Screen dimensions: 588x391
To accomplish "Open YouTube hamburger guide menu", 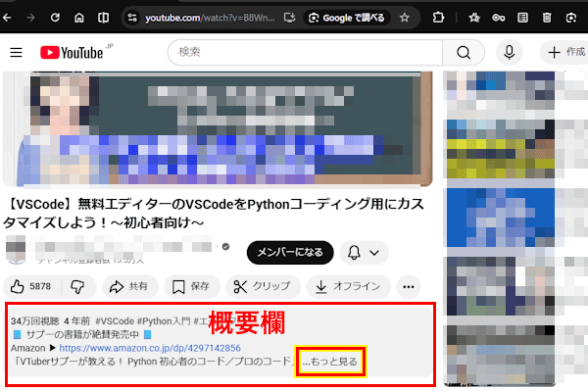I will point(16,53).
